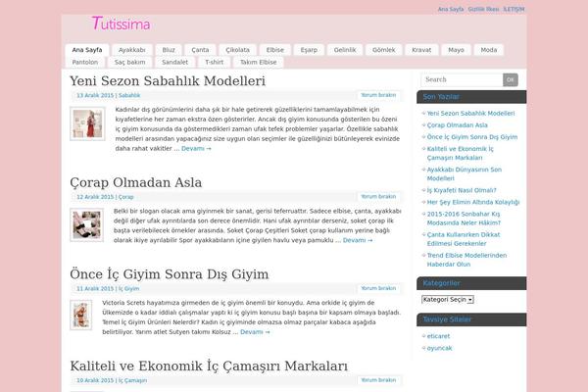Open the Gizlilik İlkesi link
Screen dimensions: 588x392
click(x=483, y=9)
